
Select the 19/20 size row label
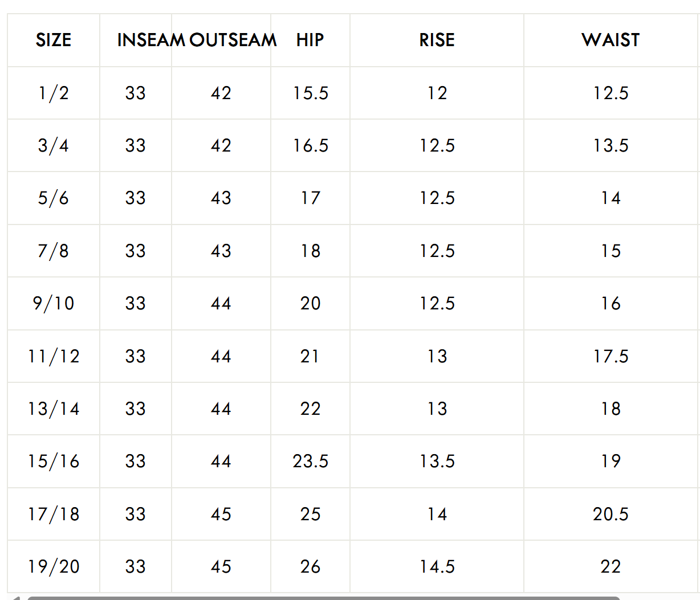[54, 566]
